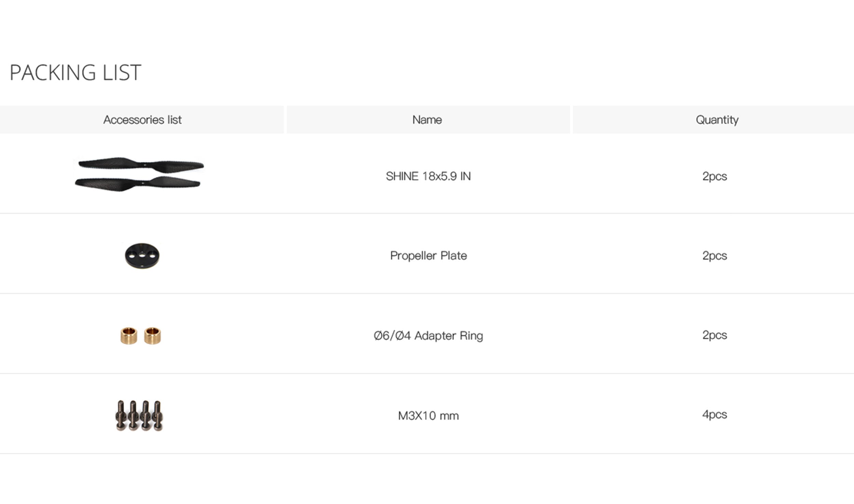Click the lower propeller blade
The image size is (854, 504).
point(137,184)
